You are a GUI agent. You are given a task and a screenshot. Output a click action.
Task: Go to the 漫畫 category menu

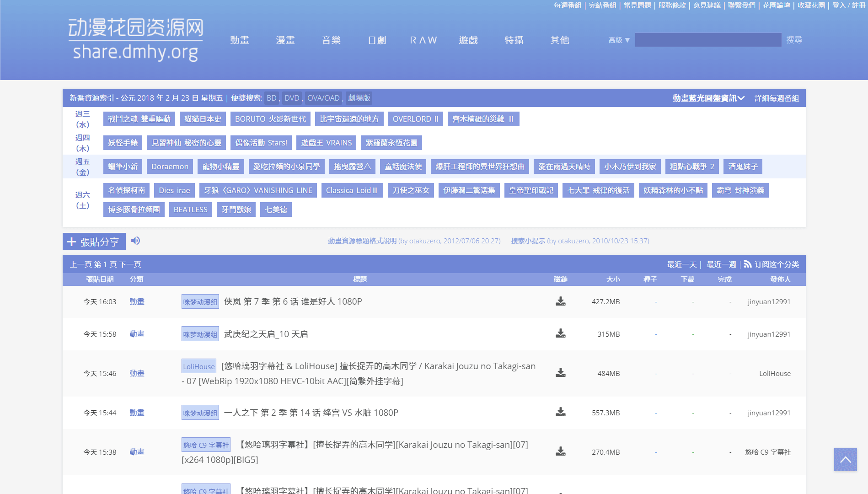(x=285, y=40)
